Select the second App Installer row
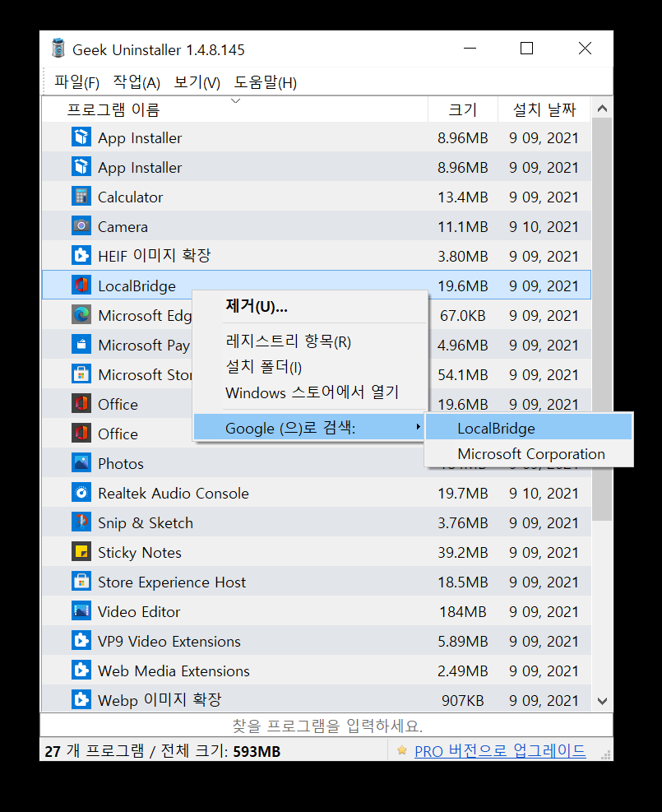The width and height of the screenshot is (662, 812). 317,167
